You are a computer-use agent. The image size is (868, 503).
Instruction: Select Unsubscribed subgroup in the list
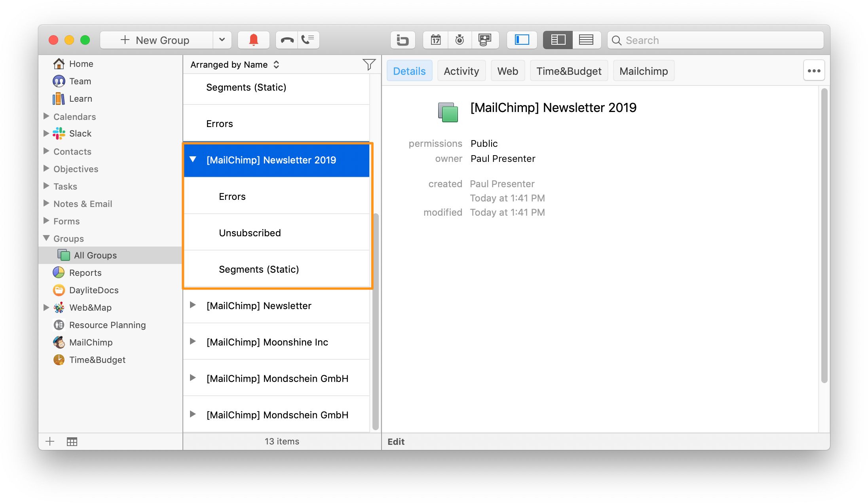[277, 233]
